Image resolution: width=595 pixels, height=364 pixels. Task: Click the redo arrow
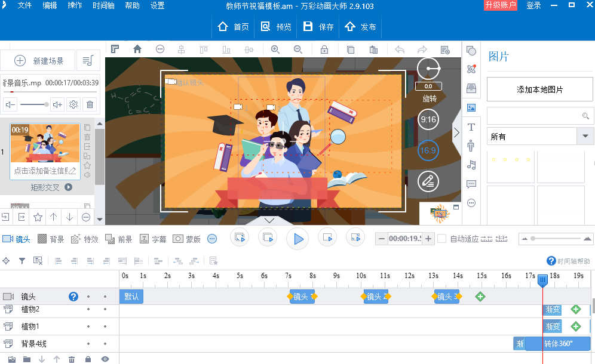click(422, 50)
